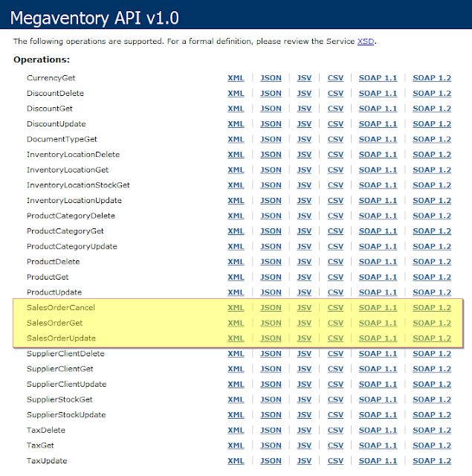Open XML link for SupplierStockGet
This screenshot has height=476, width=472.
point(236,399)
